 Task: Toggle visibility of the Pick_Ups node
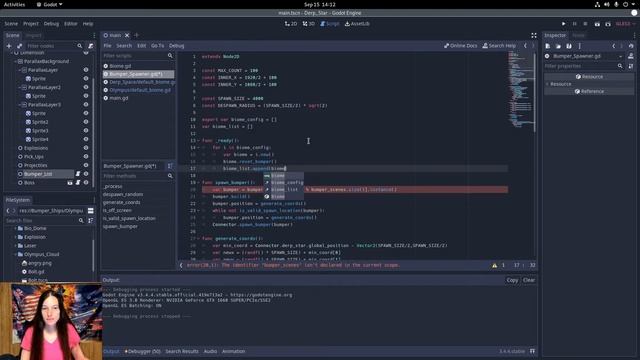[86, 156]
